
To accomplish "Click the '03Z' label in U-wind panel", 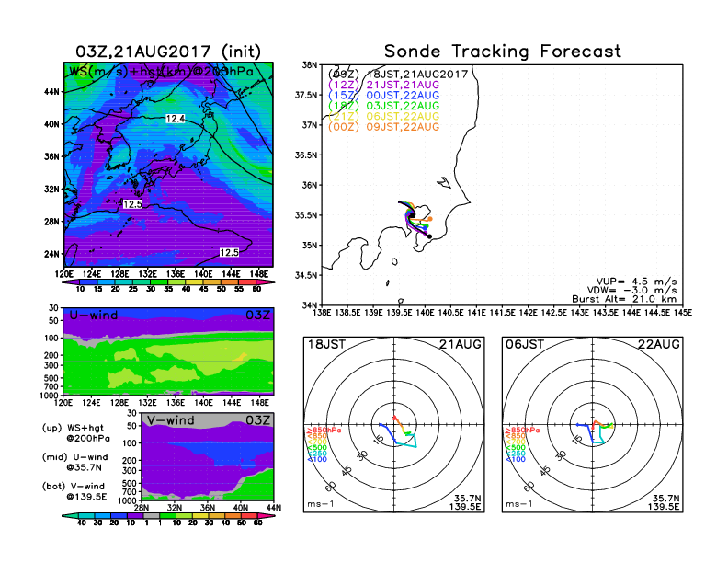I will point(258,316).
